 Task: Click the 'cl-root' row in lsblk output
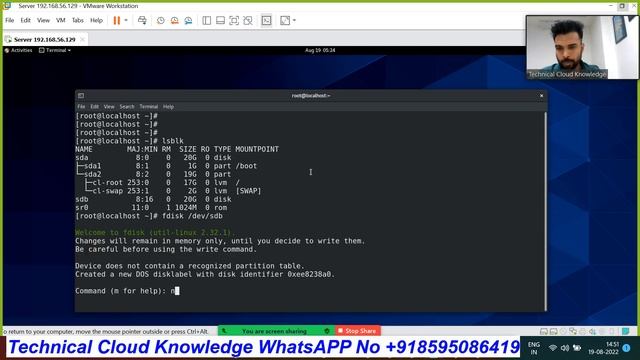coord(157,182)
